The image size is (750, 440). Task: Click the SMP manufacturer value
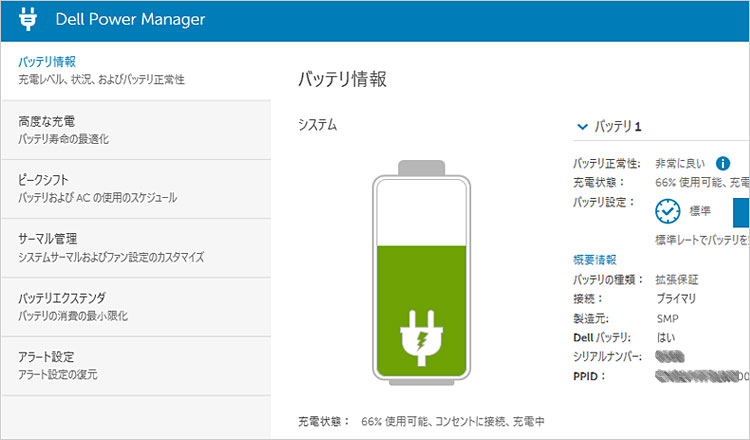point(667,319)
